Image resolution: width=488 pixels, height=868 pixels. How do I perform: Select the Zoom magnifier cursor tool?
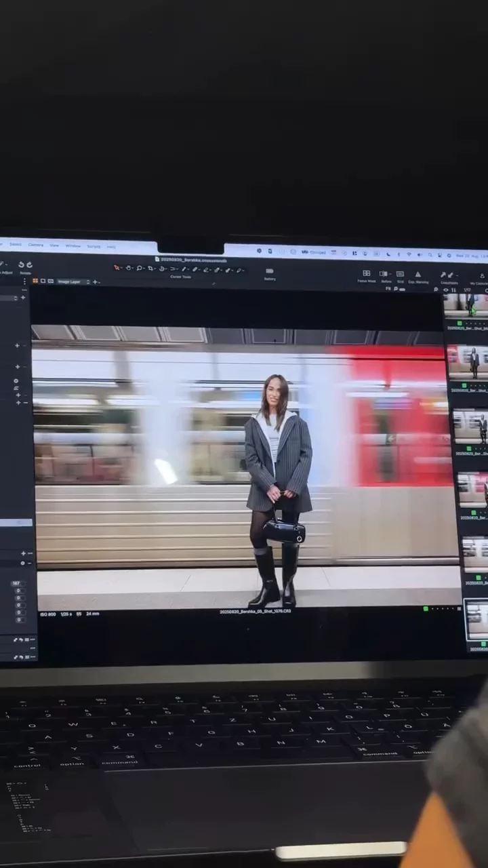point(140,269)
